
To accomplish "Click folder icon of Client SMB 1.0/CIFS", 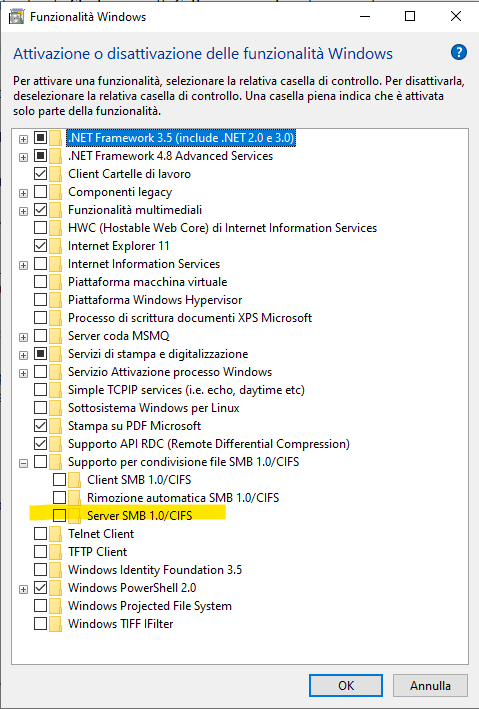I will 75,480.
